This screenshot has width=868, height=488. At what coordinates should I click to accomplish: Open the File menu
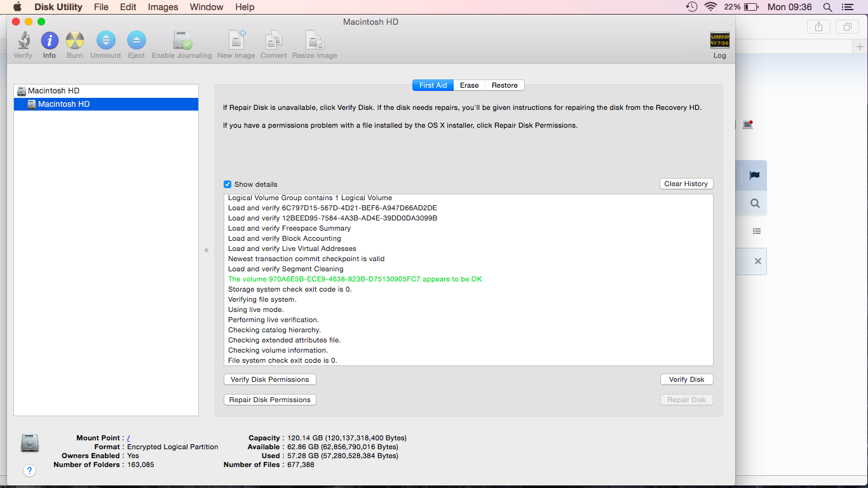point(101,7)
